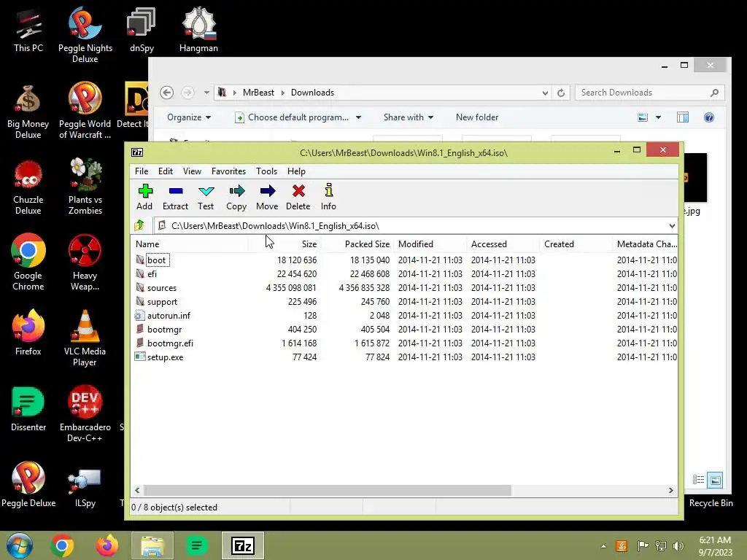Click the Windows Start button
747x560 pixels.
(x=20, y=545)
